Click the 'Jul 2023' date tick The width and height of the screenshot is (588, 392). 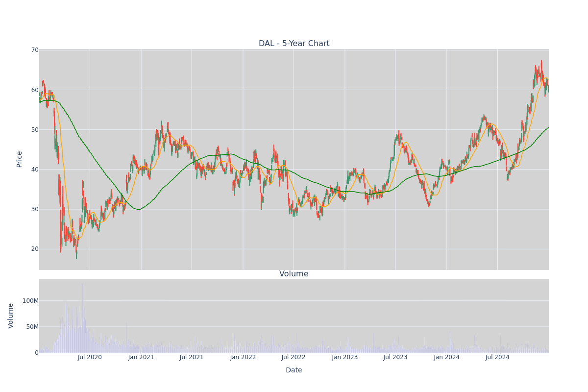[x=395, y=357]
